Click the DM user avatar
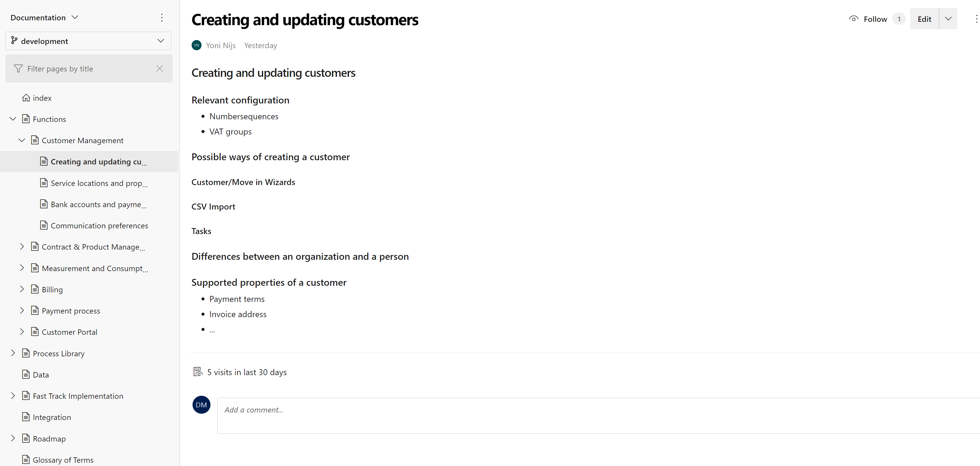The width and height of the screenshot is (980, 466). click(x=201, y=404)
